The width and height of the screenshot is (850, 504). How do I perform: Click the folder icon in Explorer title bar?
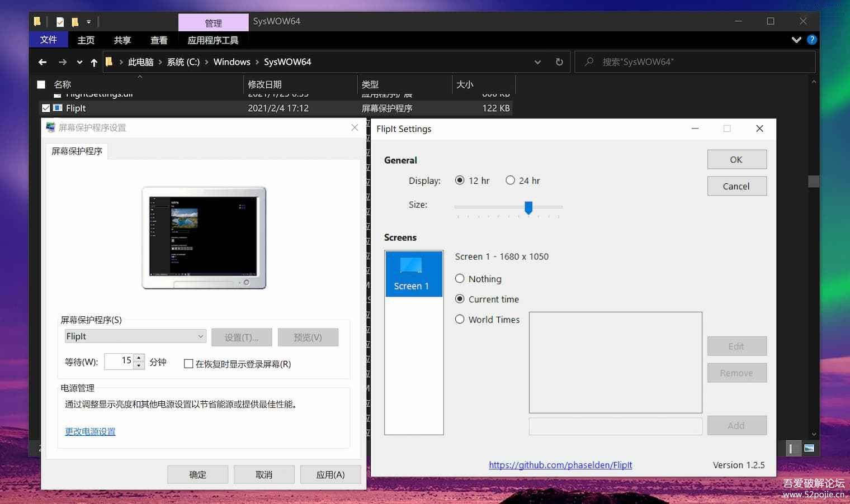coord(37,22)
